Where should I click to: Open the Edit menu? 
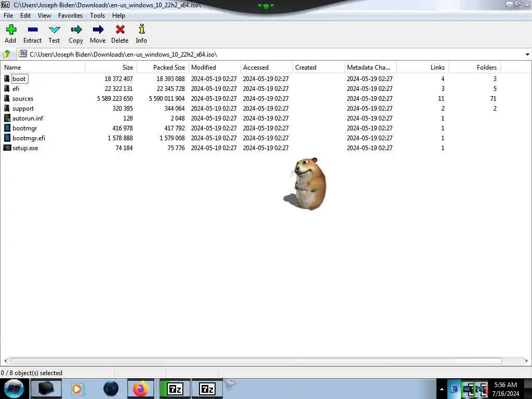pos(25,15)
